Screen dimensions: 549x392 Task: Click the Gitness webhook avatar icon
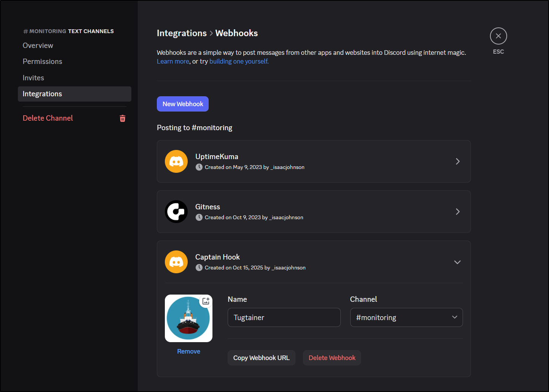point(176,212)
